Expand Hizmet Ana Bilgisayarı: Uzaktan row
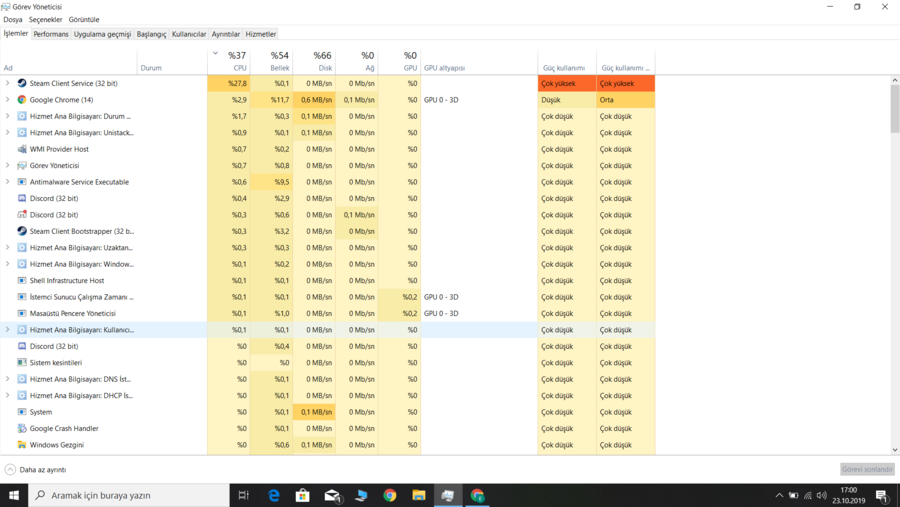The image size is (900, 507). point(7,248)
